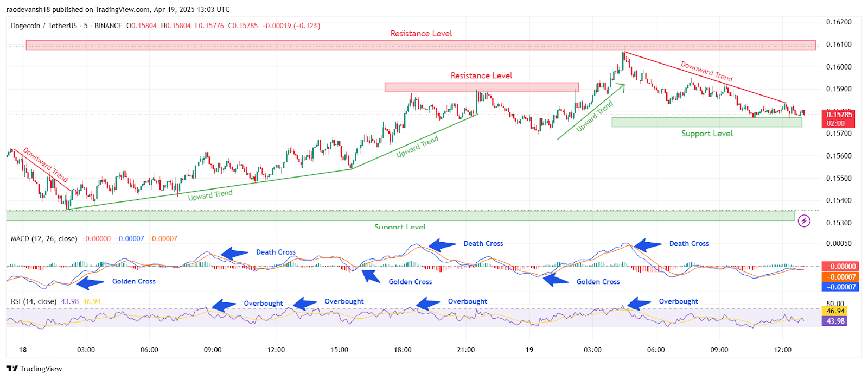Click the 0.15500 price axis label
The height and width of the screenshot is (379, 868).
pyautogui.click(x=839, y=178)
